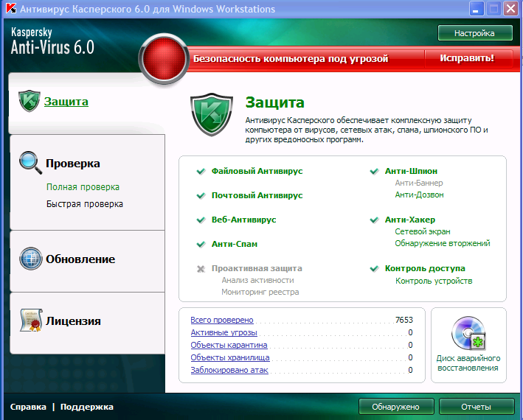This screenshot has width=523, height=420.
Task: Click the globe Обновление icon
Action: pyautogui.click(x=31, y=259)
